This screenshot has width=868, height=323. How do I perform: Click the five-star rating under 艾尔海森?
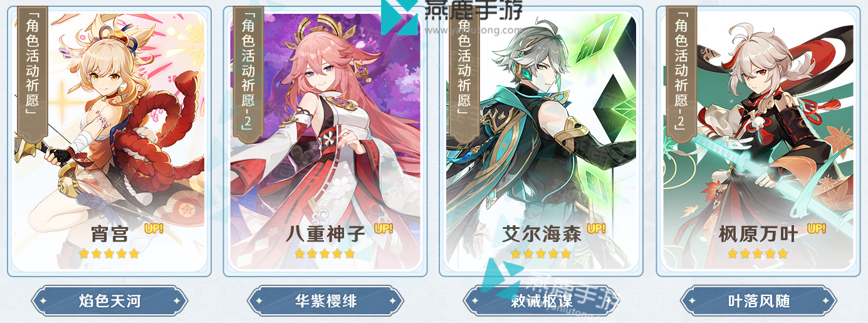tap(541, 254)
